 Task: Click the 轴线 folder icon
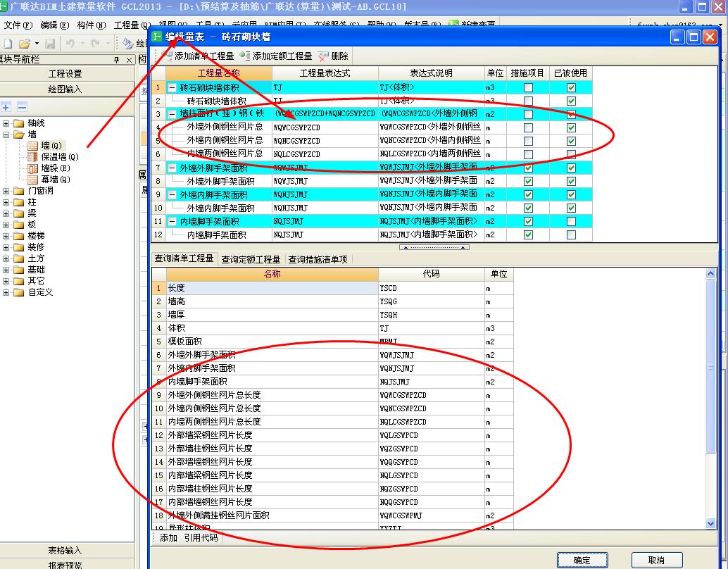[18, 123]
